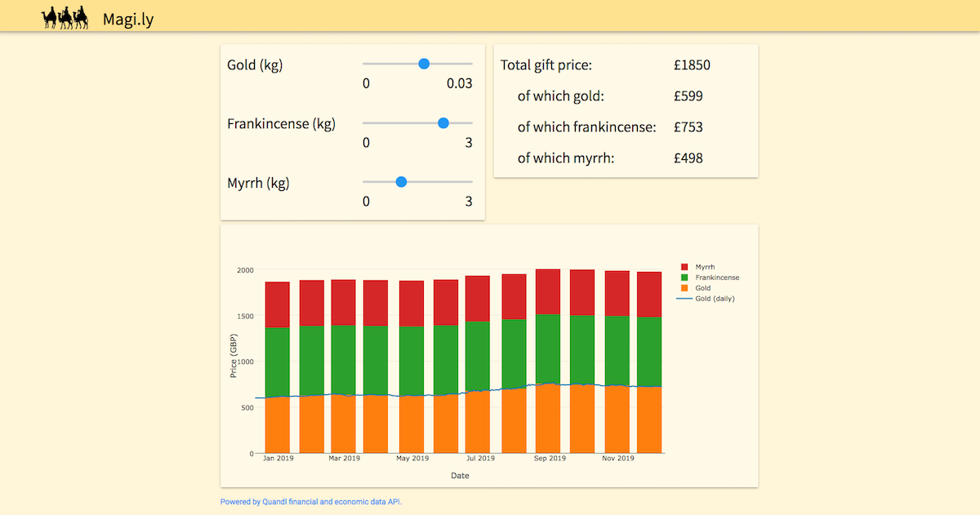980x515 pixels.
Task: Toggle the orange Gold legend swatch
Action: click(x=684, y=288)
